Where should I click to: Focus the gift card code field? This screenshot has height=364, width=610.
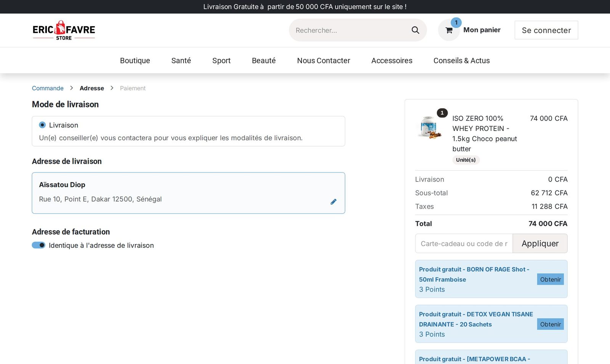point(464,243)
